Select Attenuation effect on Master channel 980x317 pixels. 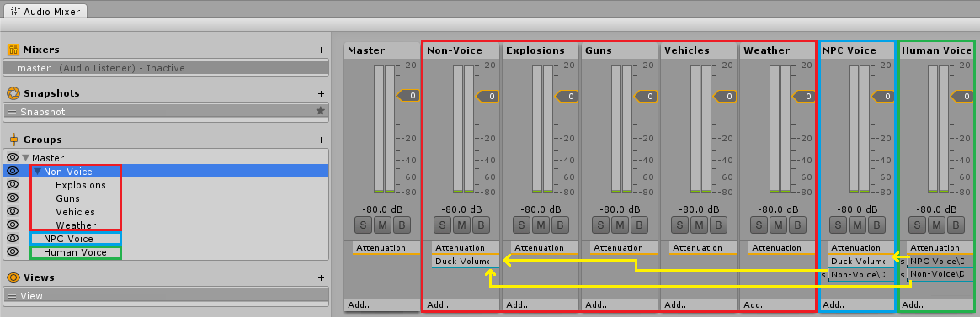pyautogui.click(x=386, y=248)
